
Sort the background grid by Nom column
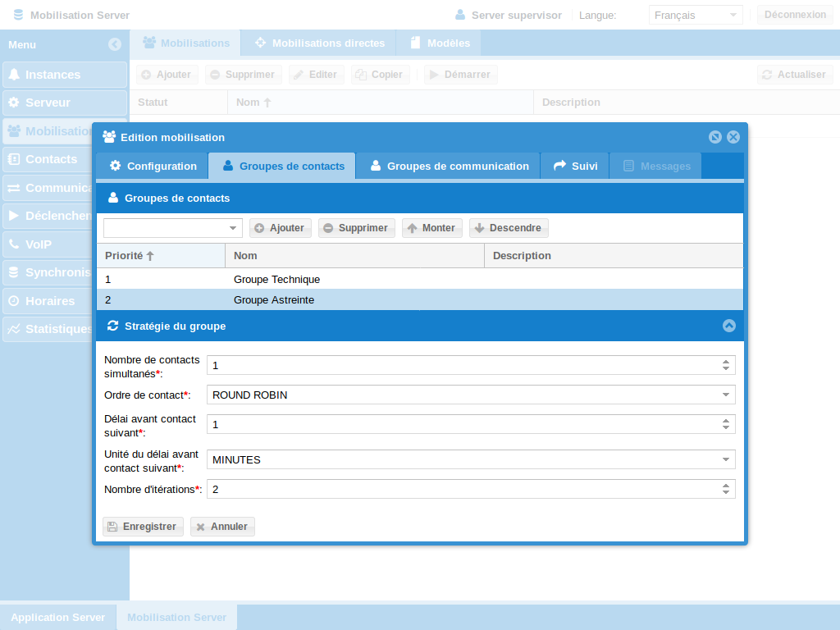(381, 103)
